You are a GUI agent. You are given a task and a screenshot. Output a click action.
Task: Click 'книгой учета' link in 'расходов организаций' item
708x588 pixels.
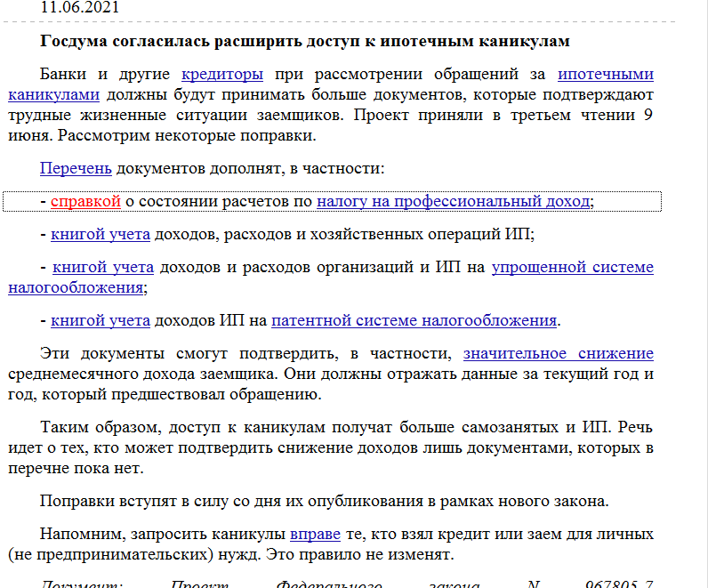(x=102, y=268)
